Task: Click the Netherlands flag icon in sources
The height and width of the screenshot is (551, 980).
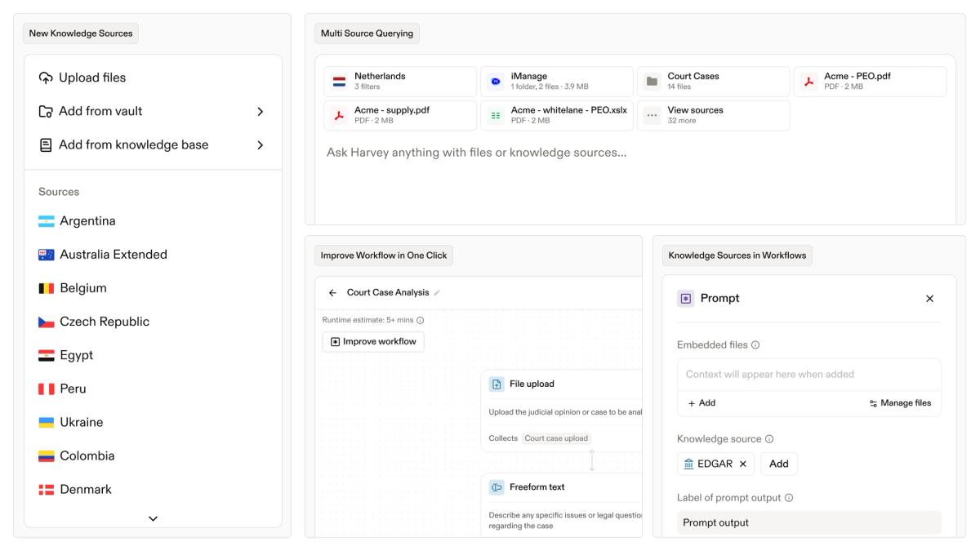Action: 339,82
